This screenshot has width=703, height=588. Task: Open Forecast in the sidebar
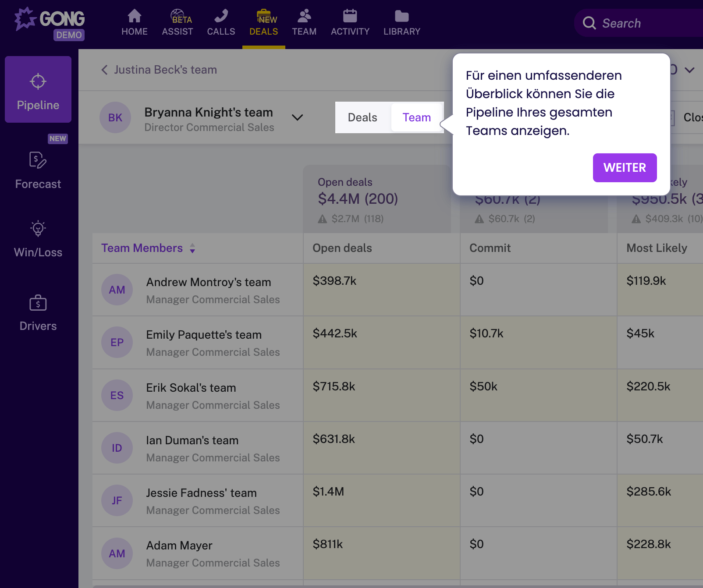(x=38, y=170)
